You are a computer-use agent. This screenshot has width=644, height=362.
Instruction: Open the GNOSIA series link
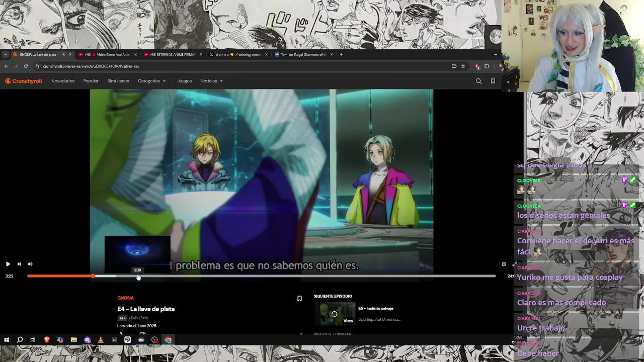pyautogui.click(x=125, y=298)
